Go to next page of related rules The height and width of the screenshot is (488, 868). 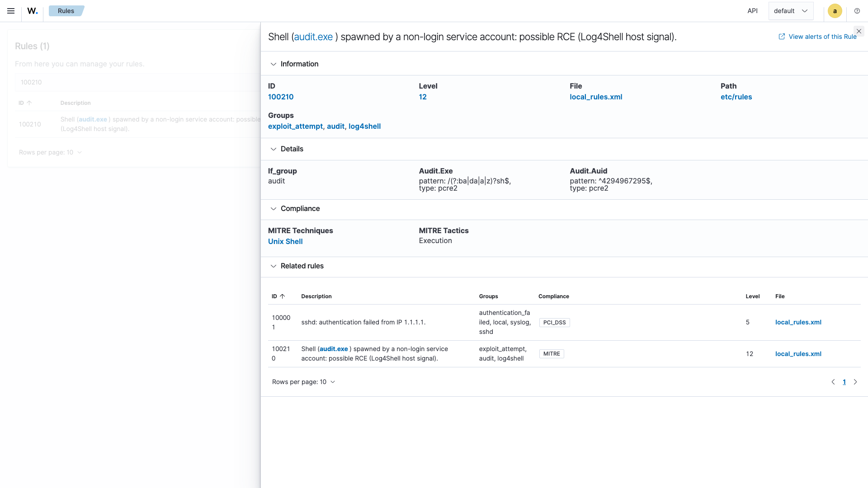point(855,382)
